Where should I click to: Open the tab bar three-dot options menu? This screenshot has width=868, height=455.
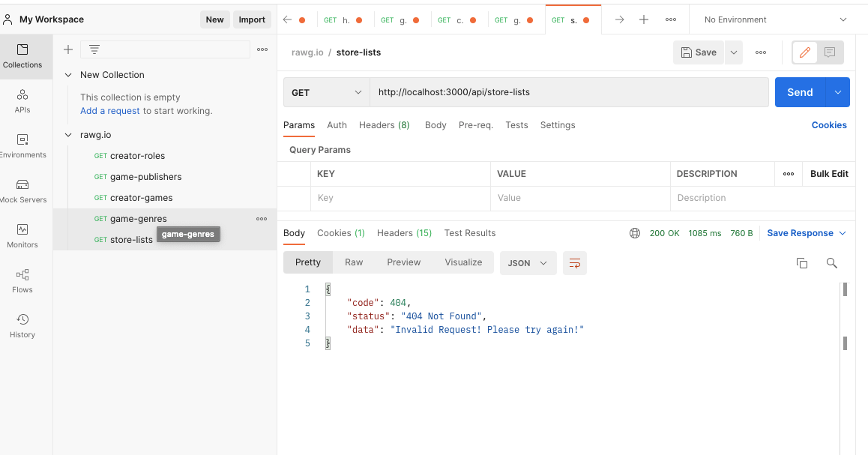[x=671, y=20]
